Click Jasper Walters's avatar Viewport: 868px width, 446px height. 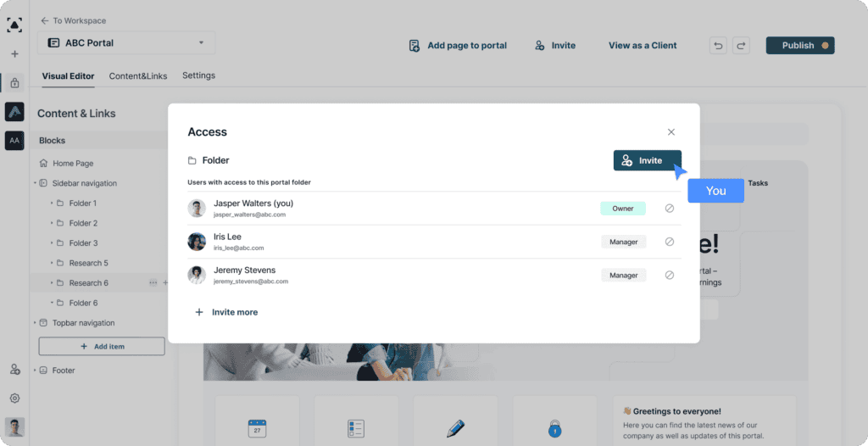197,209
